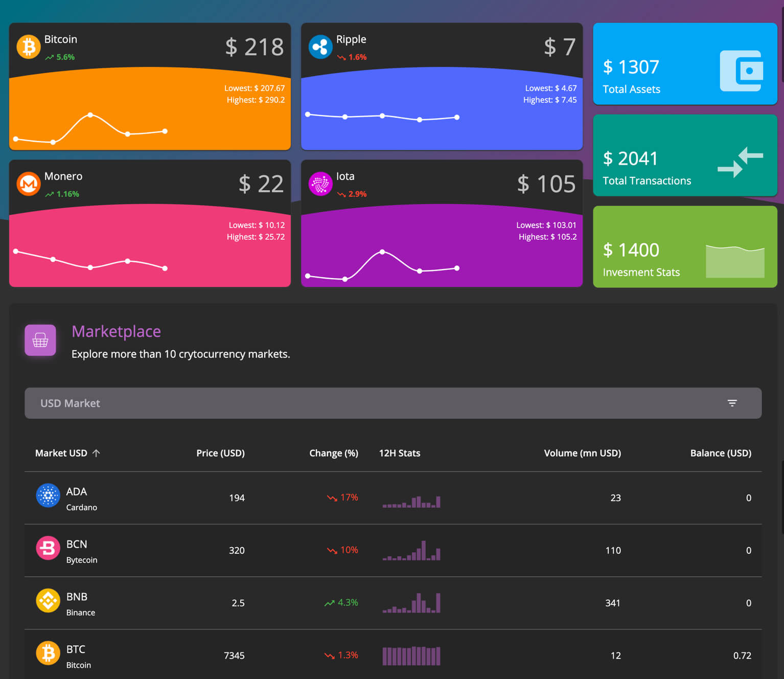The height and width of the screenshot is (679, 784).
Task: Open the Total Transactions $ 2041 card
Action: 685,155
